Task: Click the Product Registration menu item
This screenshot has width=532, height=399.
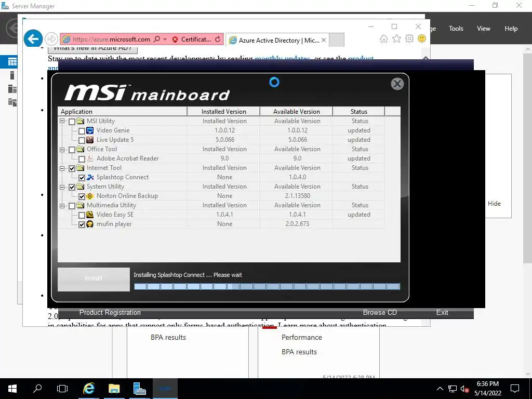Action: point(110,312)
